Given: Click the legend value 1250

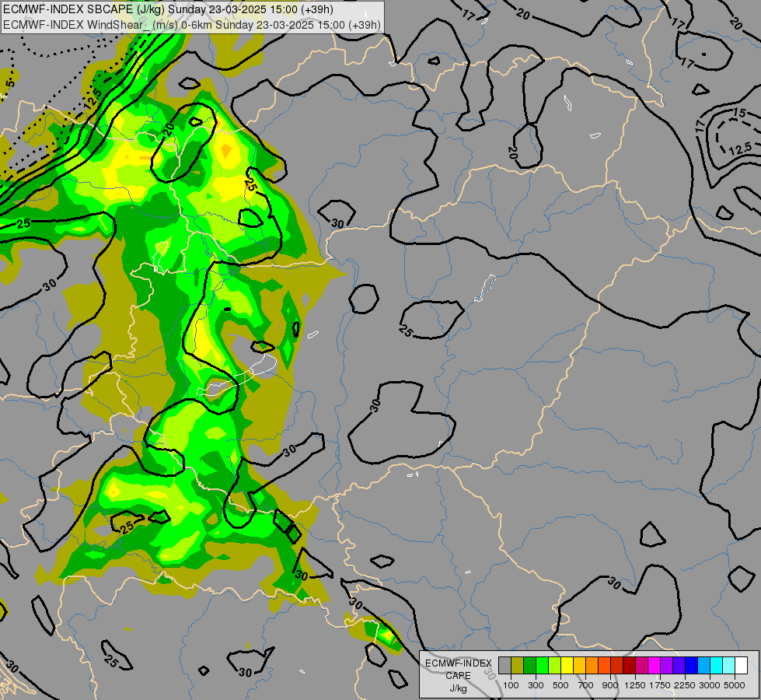Looking at the screenshot, I should coord(635,685).
